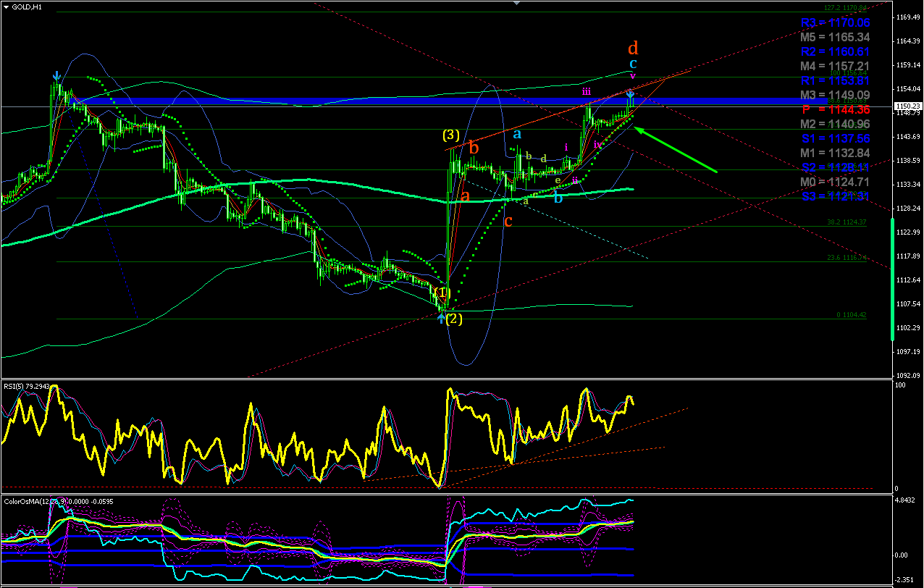Select the cyan c label under orange d
The image size is (924, 588).
click(633, 64)
